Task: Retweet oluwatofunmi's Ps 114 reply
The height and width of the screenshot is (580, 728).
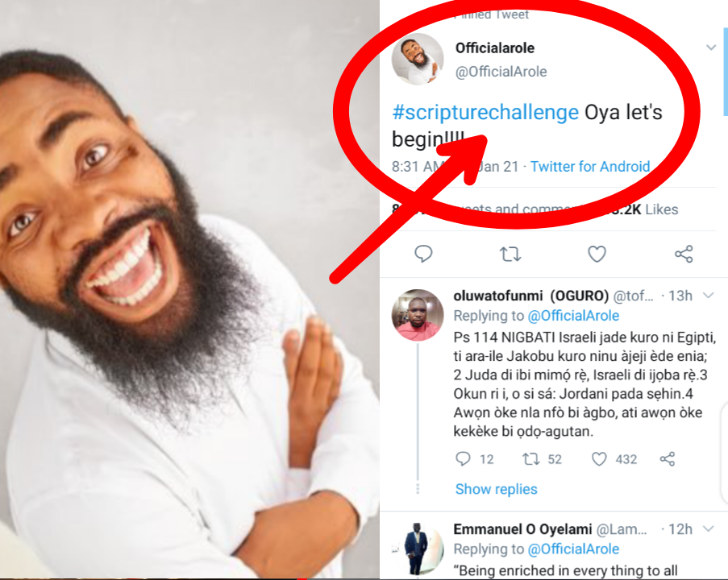Action: (x=530, y=459)
